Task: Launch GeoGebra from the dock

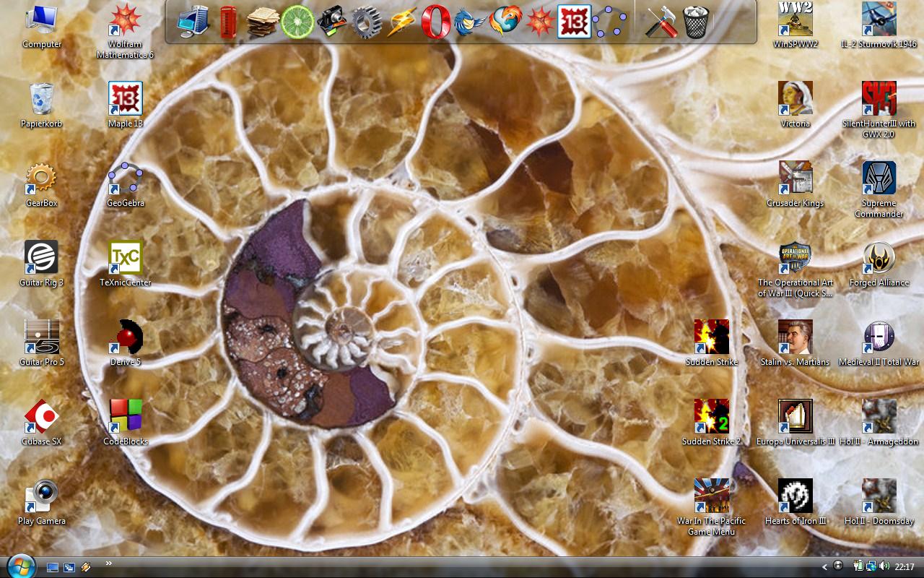Action: [610, 22]
